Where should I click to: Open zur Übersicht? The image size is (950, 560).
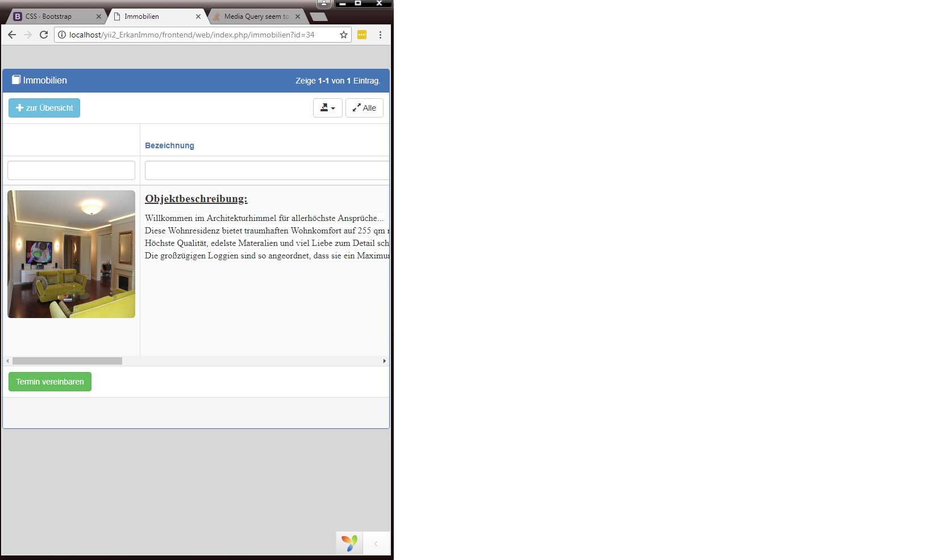[x=44, y=108]
